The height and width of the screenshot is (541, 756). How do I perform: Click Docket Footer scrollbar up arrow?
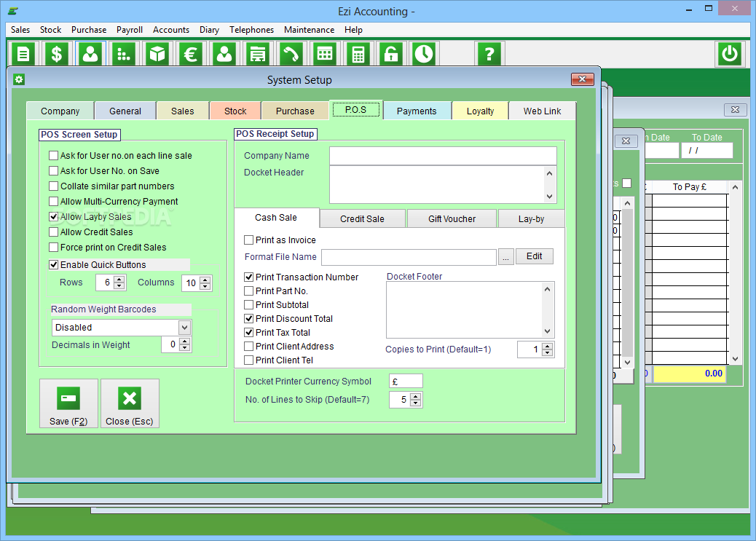547,289
